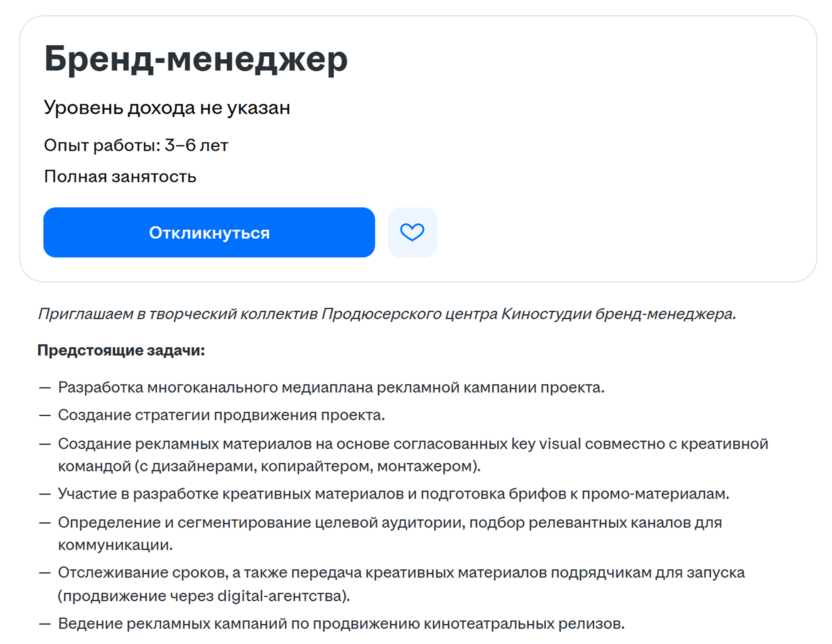Screen dimensions: 832x644
Task: Click the Бренд-менеджер vacancy title
Action: coord(196,59)
